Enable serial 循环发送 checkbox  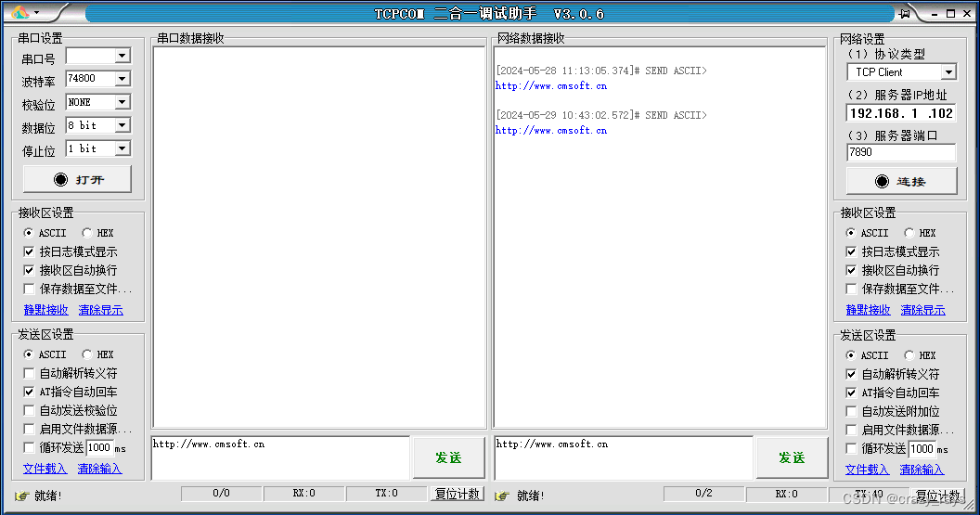pos(29,447)
